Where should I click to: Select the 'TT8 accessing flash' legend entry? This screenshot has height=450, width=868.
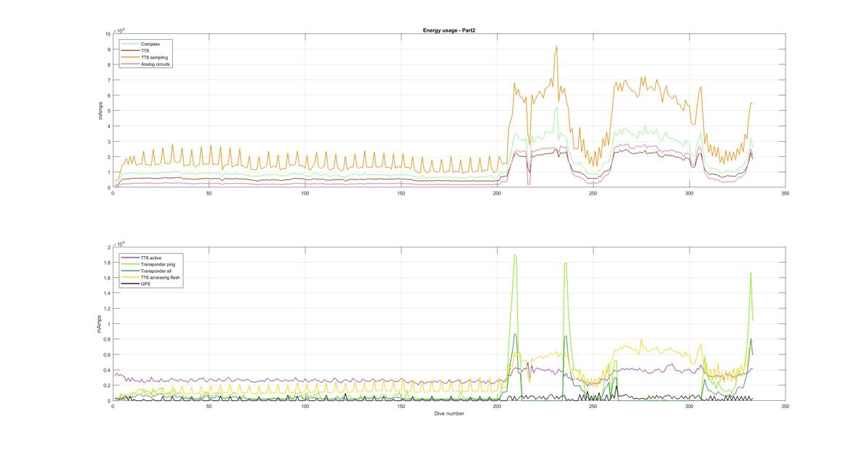[x=150, y=278]
